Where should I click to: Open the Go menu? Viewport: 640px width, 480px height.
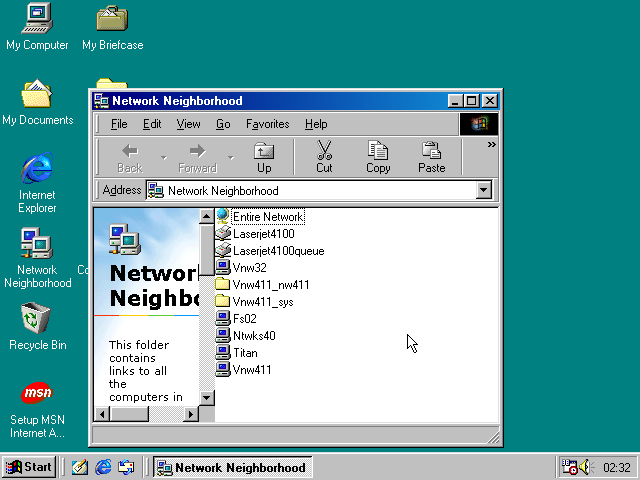[223, 124]
